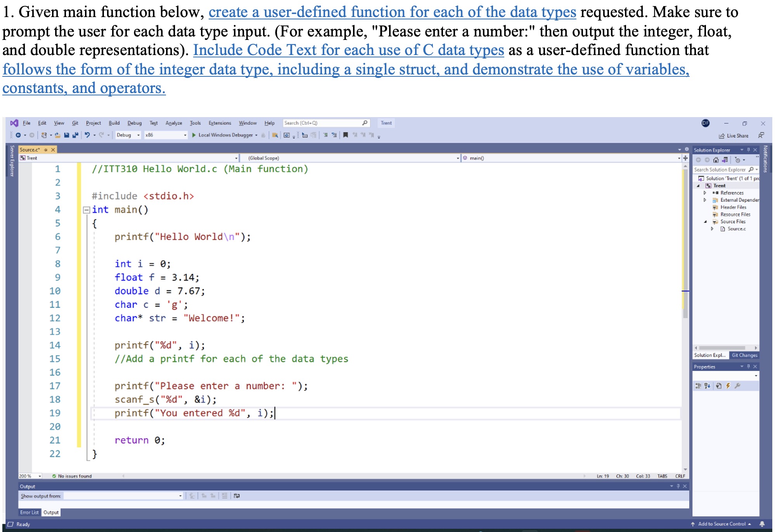
Task: Navigate backward using the back arrow icon
Action: point(19,135)
